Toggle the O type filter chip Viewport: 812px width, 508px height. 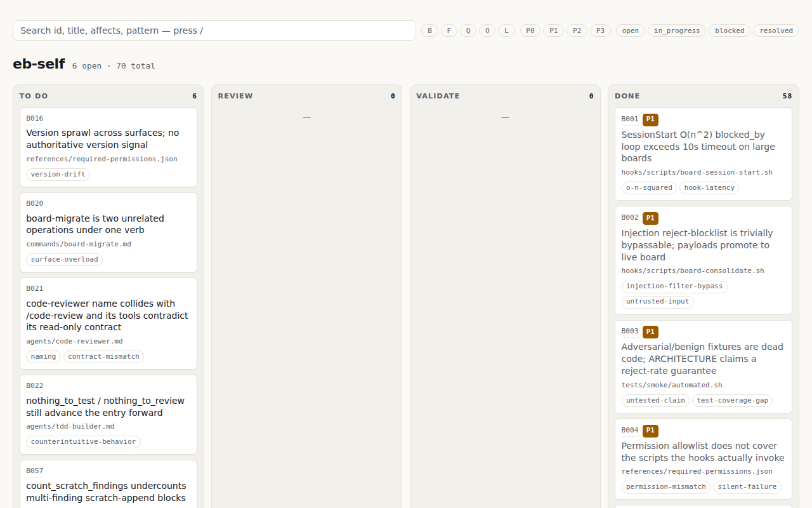pos(487,30)
